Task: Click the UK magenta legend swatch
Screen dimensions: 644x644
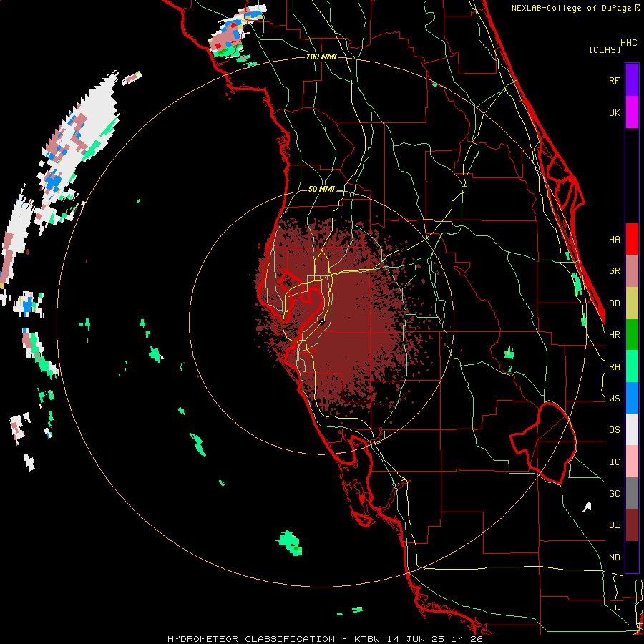Action: (632, 112)
